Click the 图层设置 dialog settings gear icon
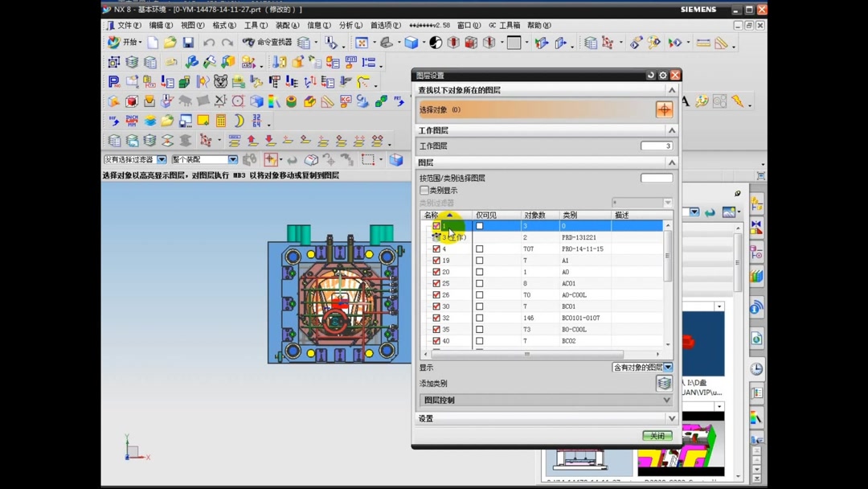 click(x=661, y=74)
